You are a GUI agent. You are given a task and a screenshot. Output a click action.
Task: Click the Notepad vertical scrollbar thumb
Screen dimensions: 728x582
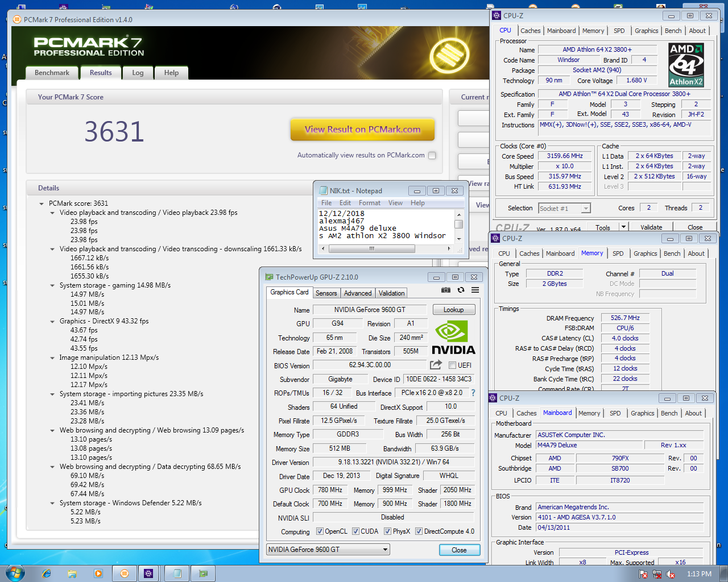(458, 225)
